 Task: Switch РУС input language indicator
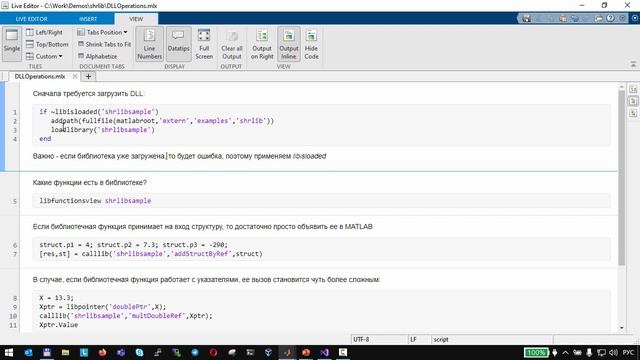click(628, 353)
